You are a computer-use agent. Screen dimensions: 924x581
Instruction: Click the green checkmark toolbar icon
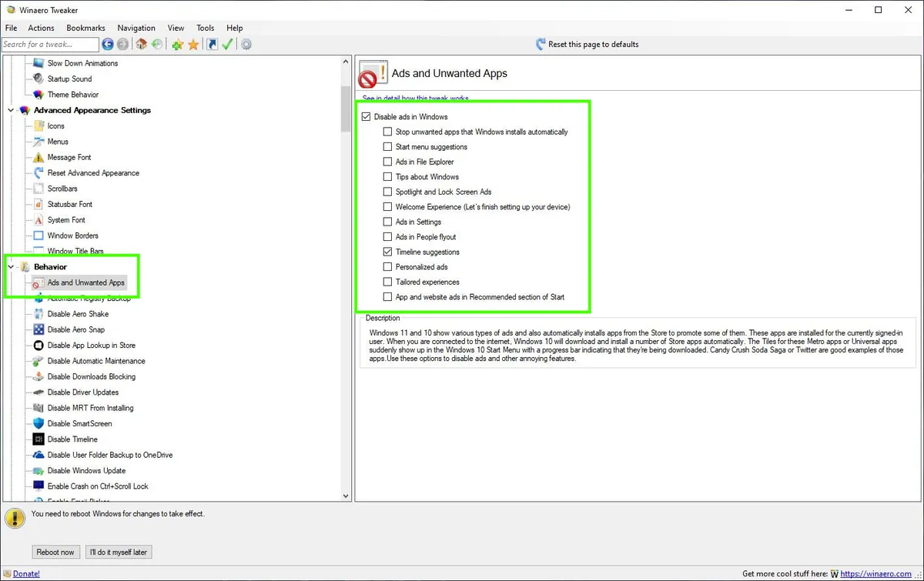pos(227,44)
